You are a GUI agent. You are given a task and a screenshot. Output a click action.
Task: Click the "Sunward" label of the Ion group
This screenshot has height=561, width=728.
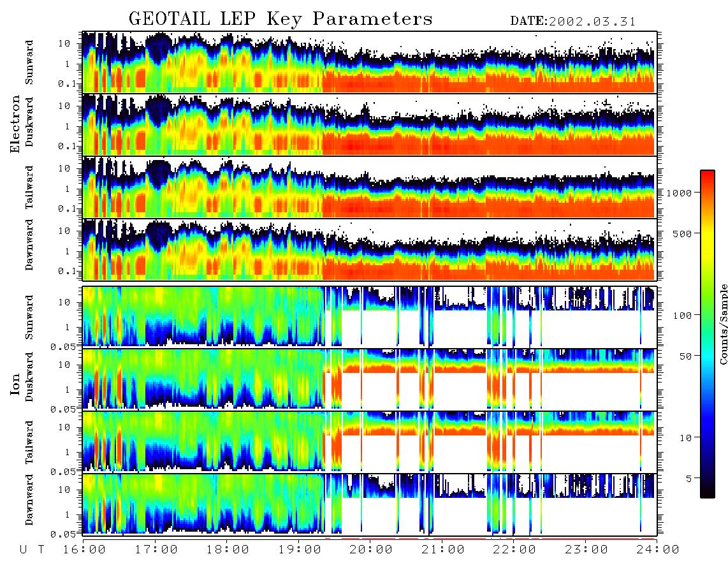[x=29, y=317]
